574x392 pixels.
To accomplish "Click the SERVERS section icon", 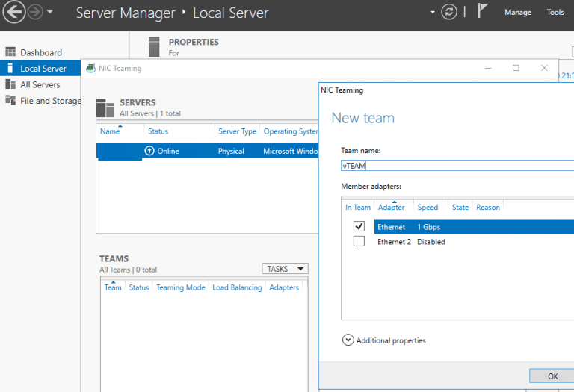I will pyautogui.click(x=105, y=108).
